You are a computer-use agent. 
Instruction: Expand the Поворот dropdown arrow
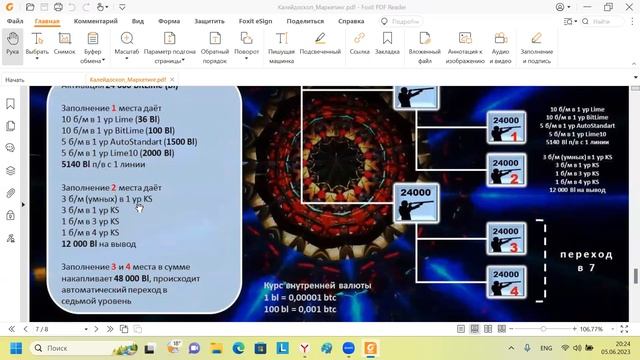[247, 59]
